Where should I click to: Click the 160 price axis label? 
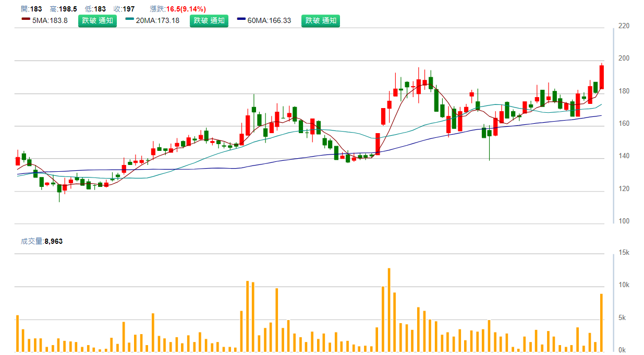tap(624, 124)
